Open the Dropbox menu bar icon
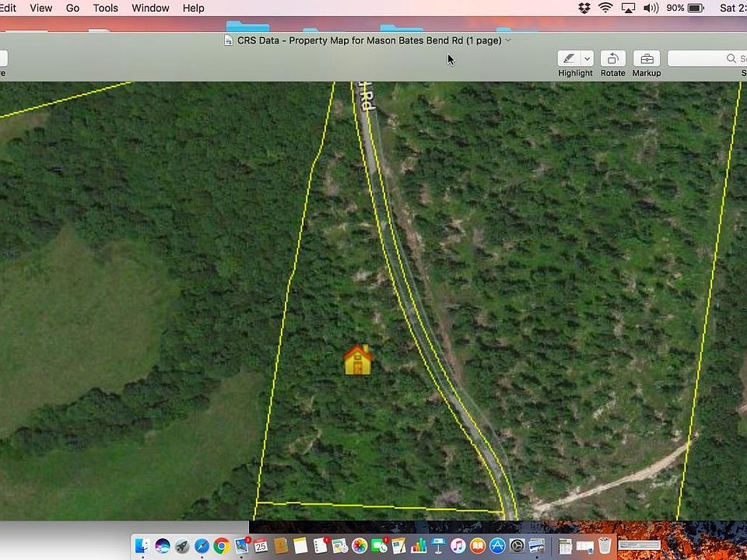The width and height of the screenshot is (747, 560). 584,8
